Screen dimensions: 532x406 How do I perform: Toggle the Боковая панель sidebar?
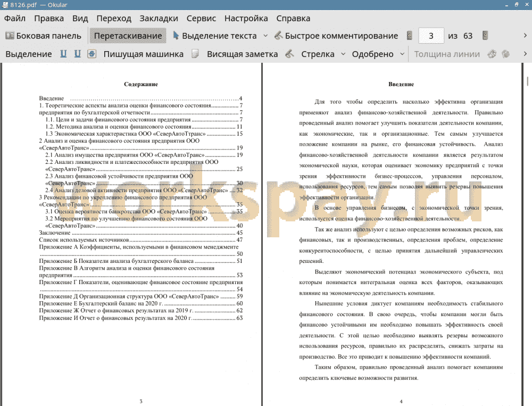(x=44, y=36)
